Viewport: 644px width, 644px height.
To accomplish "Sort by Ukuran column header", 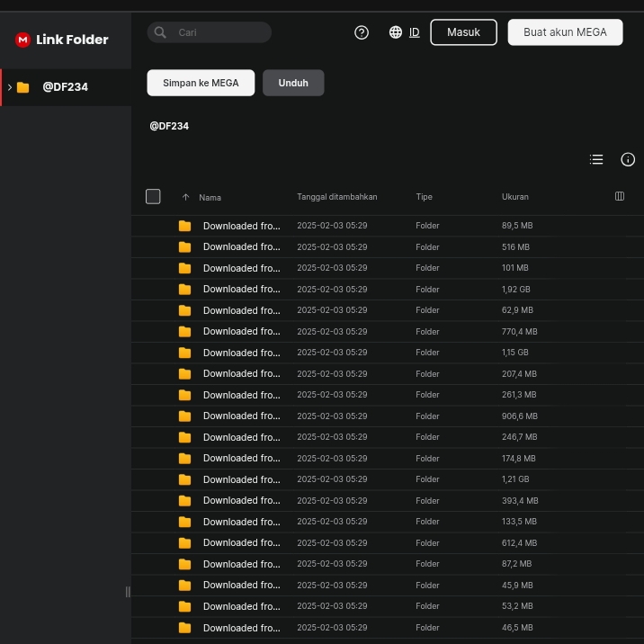I will (514, 197).
